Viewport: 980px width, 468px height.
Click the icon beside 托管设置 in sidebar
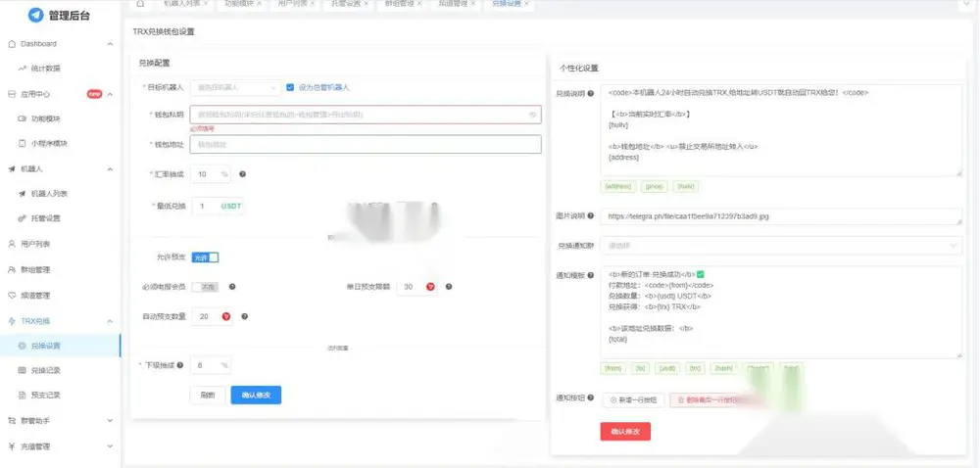pos(23,218)
